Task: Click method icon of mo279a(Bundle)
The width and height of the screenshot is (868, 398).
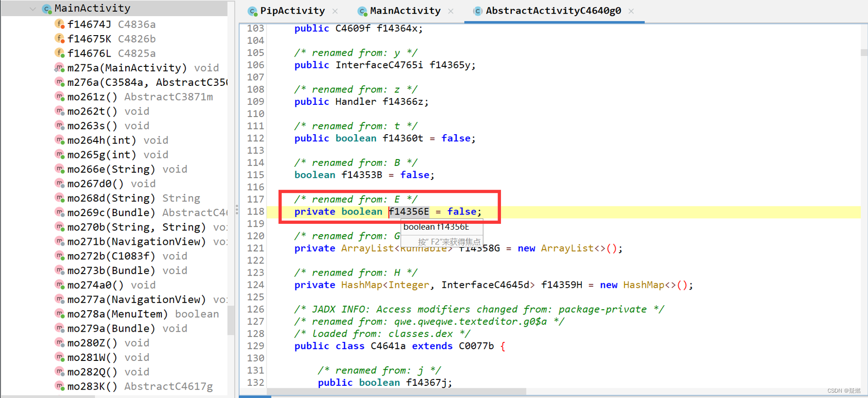Action: tap(59, 328)
